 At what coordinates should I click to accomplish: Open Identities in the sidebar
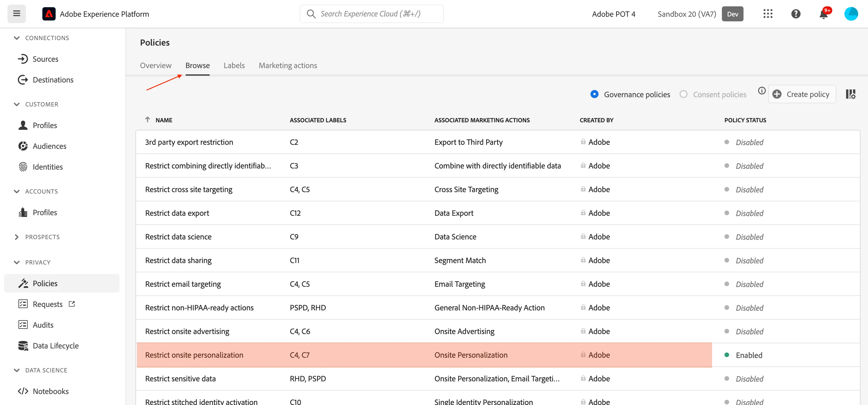coord(48,167)
